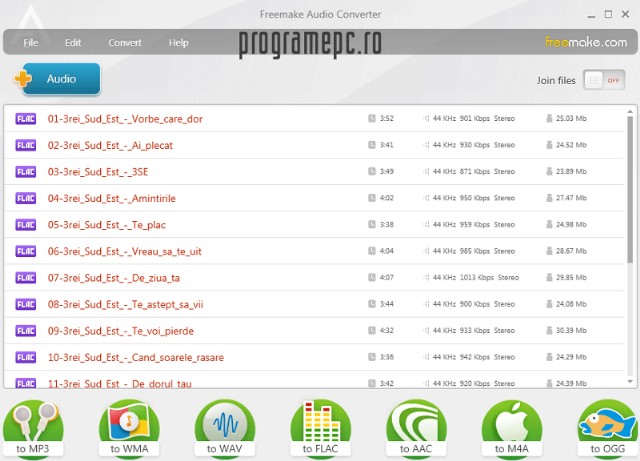The height and width of the screenshot is (461, 640).
Task: Click FLAC badge of Vorbe_care_dor track
Action: pos(26,119)
